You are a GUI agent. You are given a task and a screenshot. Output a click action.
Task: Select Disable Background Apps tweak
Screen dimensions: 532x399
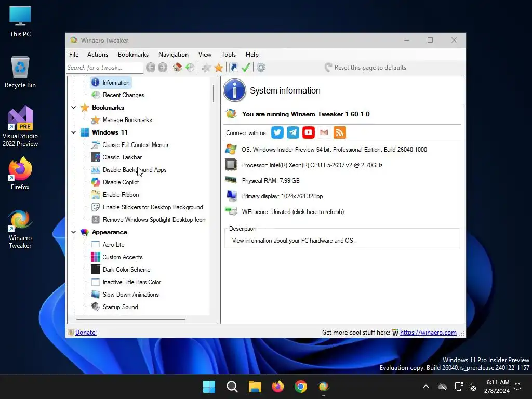point(135,170)
